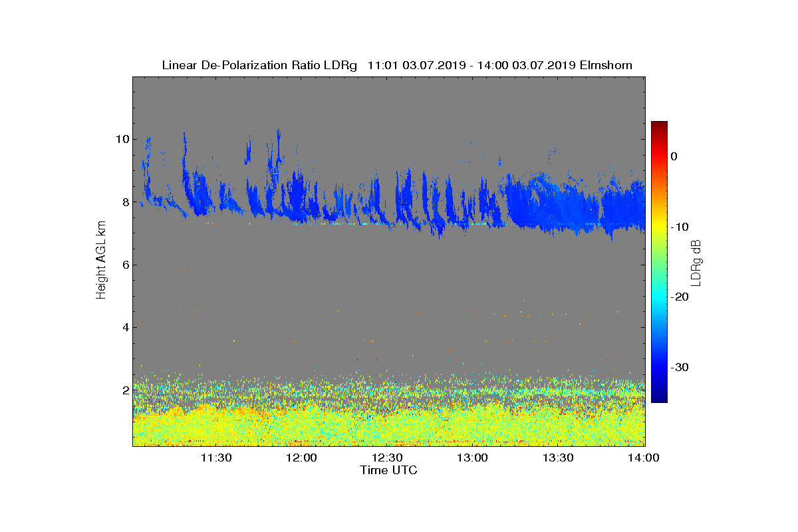Click the 'LDRg dB' colorbar label
Image resolution: width=798 pixels, height=532 pixels.
(x=696, y=262)
